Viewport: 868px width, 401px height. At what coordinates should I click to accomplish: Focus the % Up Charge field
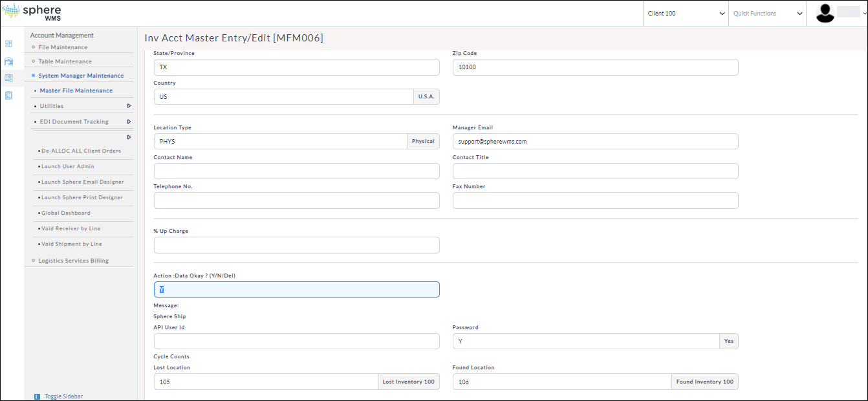coord(297,245)
